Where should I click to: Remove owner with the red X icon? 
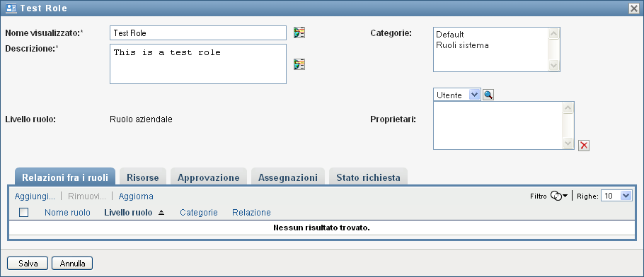(x=584, y=146)
